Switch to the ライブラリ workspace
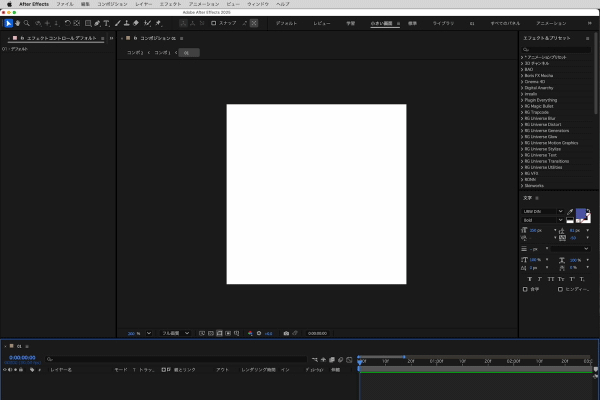The height and width of the screenshot is (400, 600). point(443,23)
